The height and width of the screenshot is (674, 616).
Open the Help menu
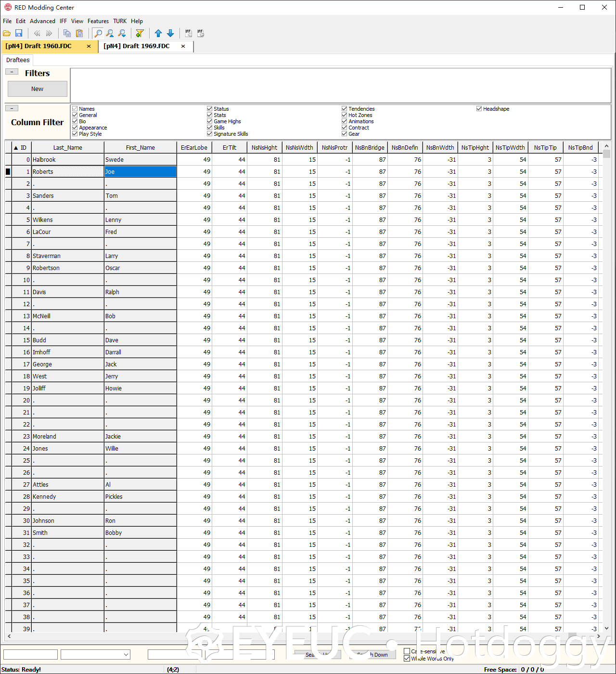click(137, 21)
